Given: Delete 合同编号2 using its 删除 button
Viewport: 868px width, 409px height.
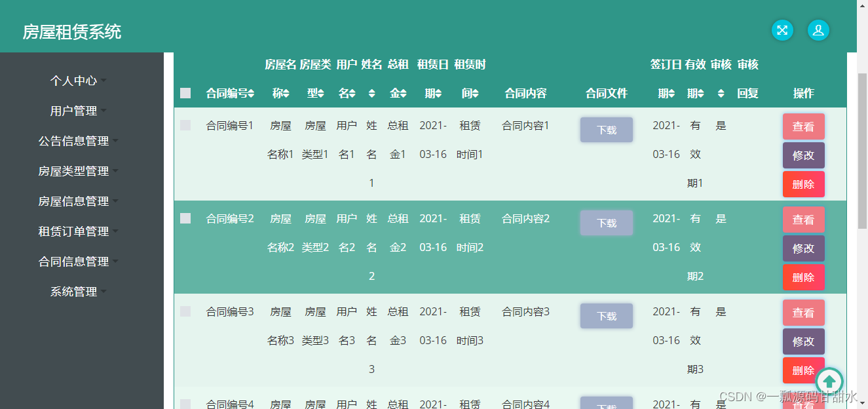Looking at the screenshot, I should click(804, 277).
